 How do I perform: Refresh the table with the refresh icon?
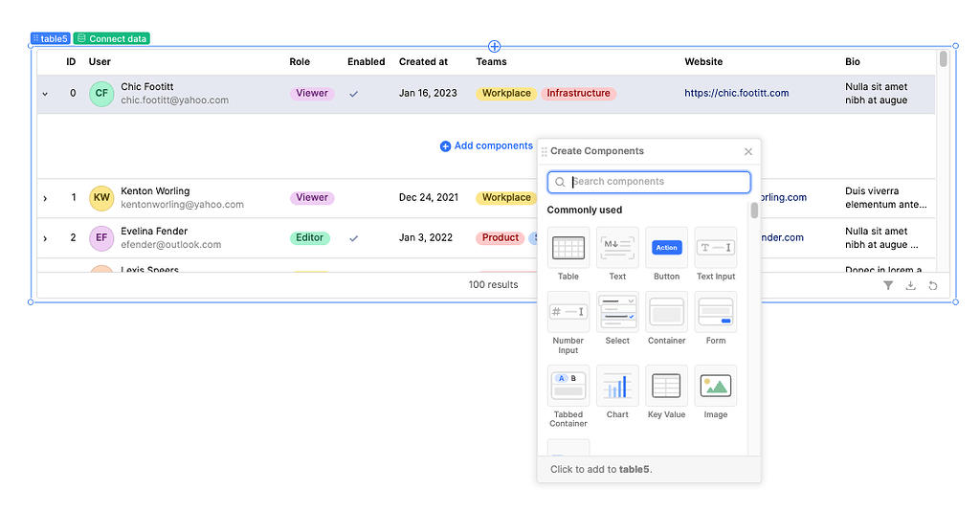[933, 285]
